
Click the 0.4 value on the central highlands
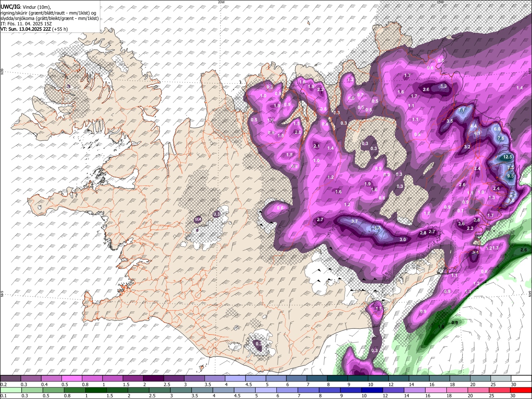[198, 219]
